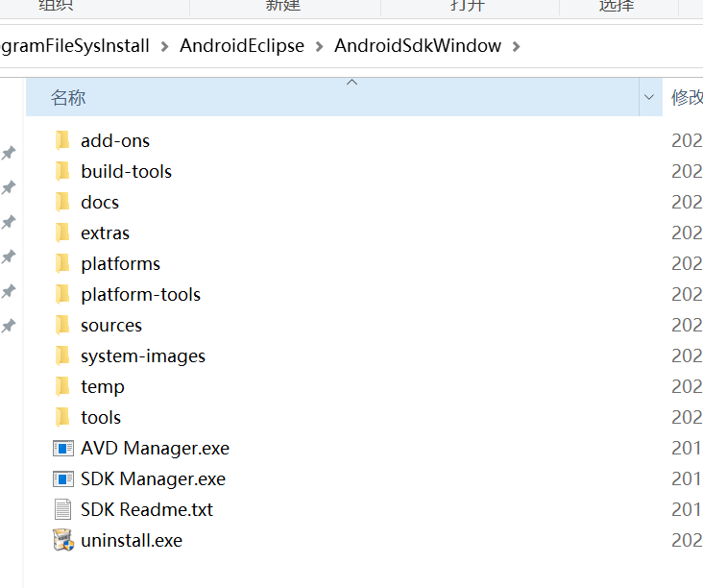
Task: Expand the chevron after gramFileSysInstall
Action: click(x=164, y=46)
